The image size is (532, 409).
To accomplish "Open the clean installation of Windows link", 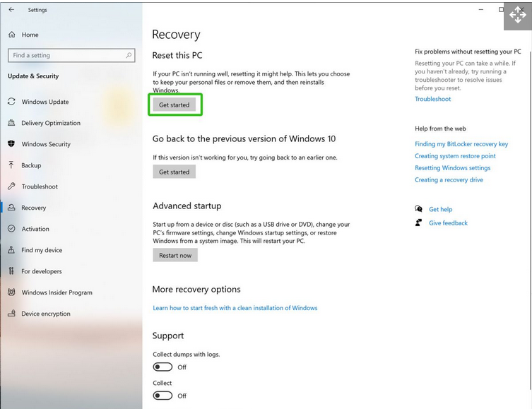I will point(235,308).
